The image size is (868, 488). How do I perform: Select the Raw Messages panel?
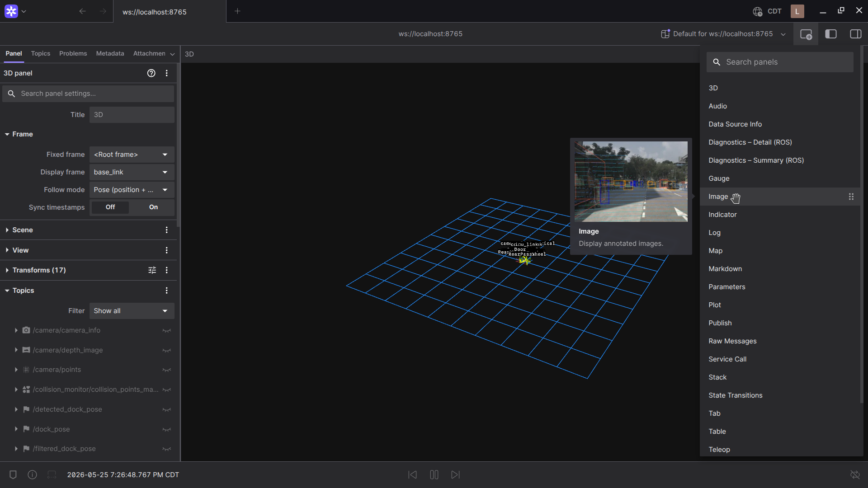(x=780, y=341)
